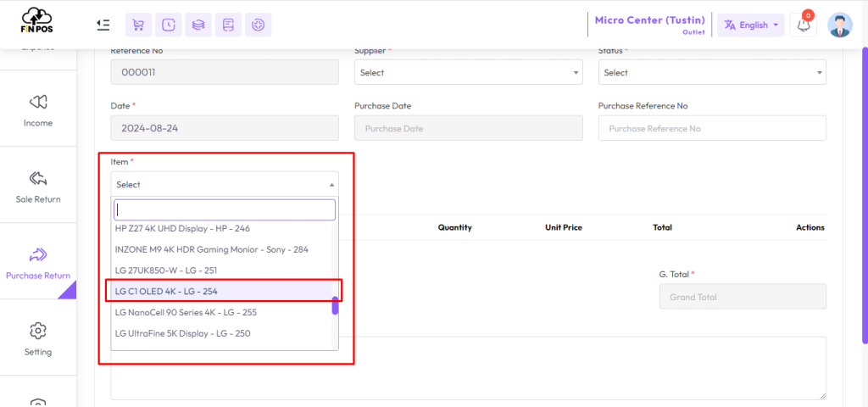Viewport: 868px width, 407px height.
Task: Click the Date field 2024-08-24
Action: 225,128
